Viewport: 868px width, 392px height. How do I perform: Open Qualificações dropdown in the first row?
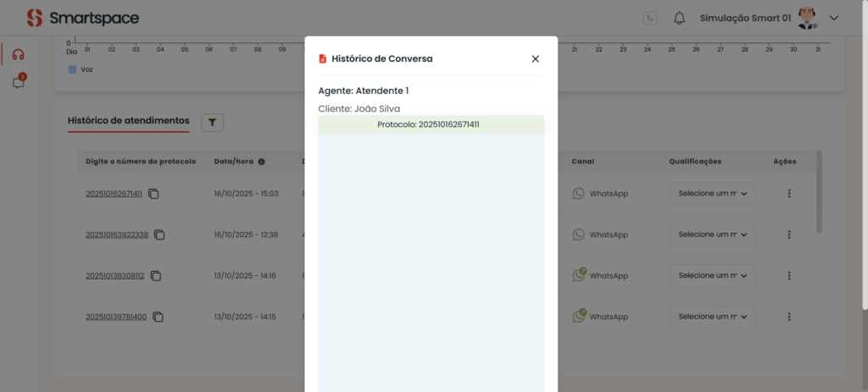click(712, 194)
